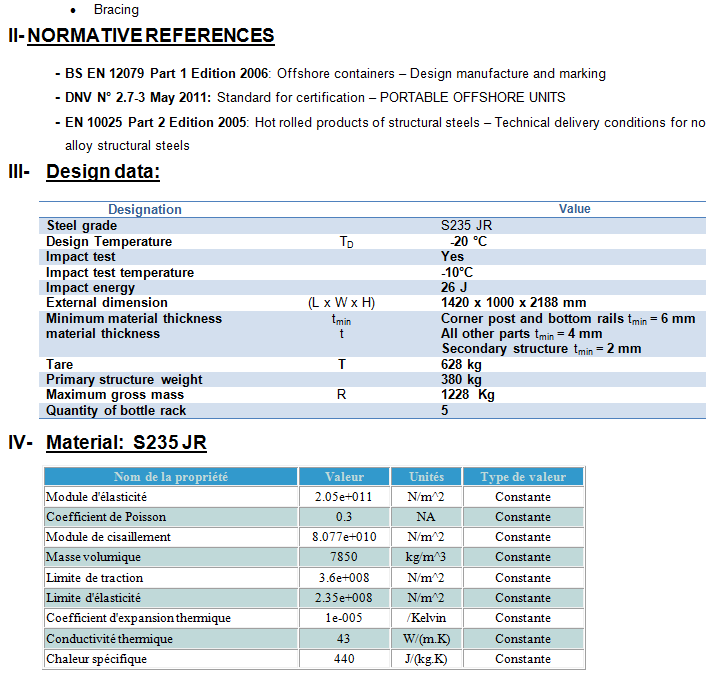Click the 'Material: S235 JR' heading
The width and height of the screenshot is (706, 685).
coord(127,442)
